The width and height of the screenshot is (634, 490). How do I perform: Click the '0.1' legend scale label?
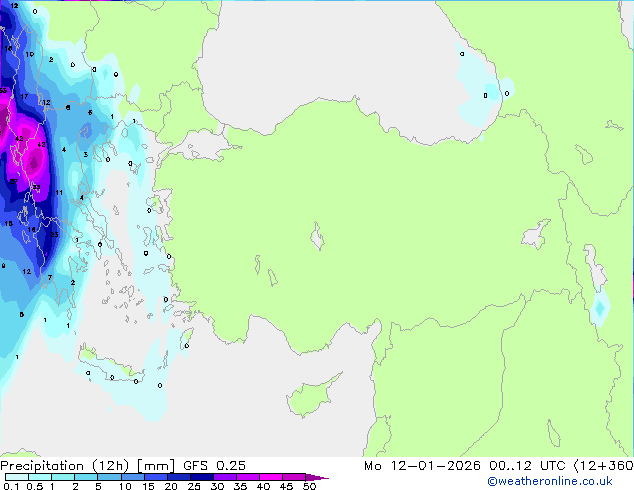coord(11,486)
